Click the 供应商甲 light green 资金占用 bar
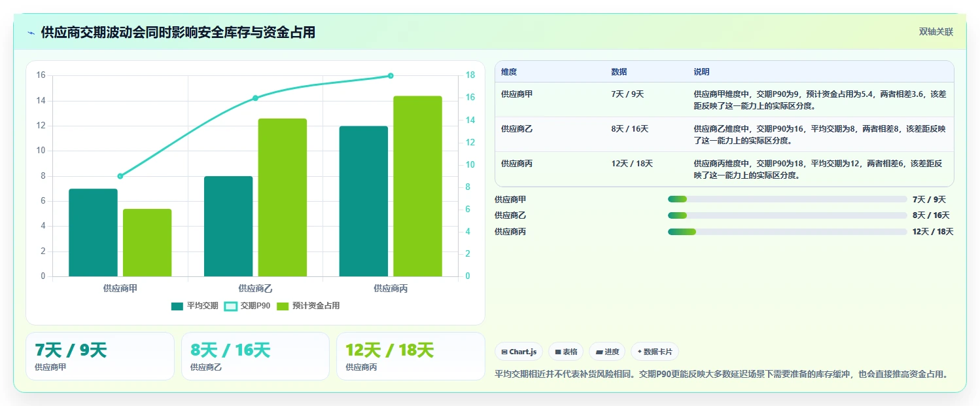Viewport: 980px width, 406px height. pos(147,242)
